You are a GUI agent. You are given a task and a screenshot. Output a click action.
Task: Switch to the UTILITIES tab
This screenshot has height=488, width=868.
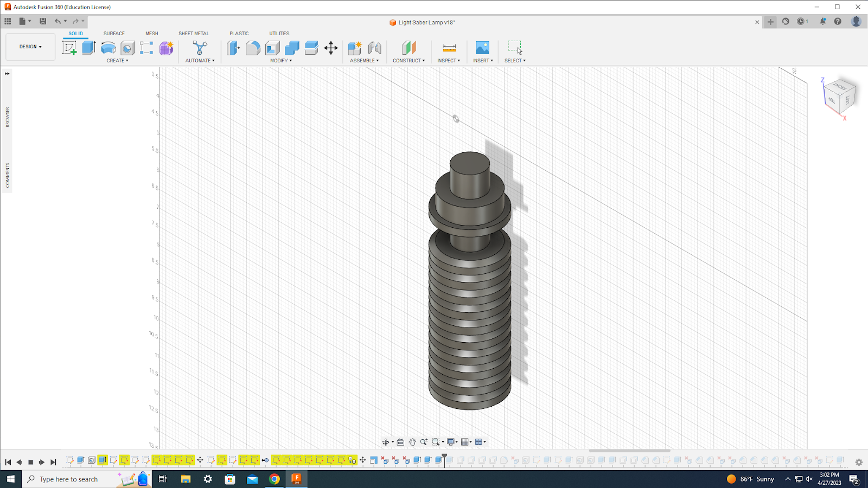[279, 34]
